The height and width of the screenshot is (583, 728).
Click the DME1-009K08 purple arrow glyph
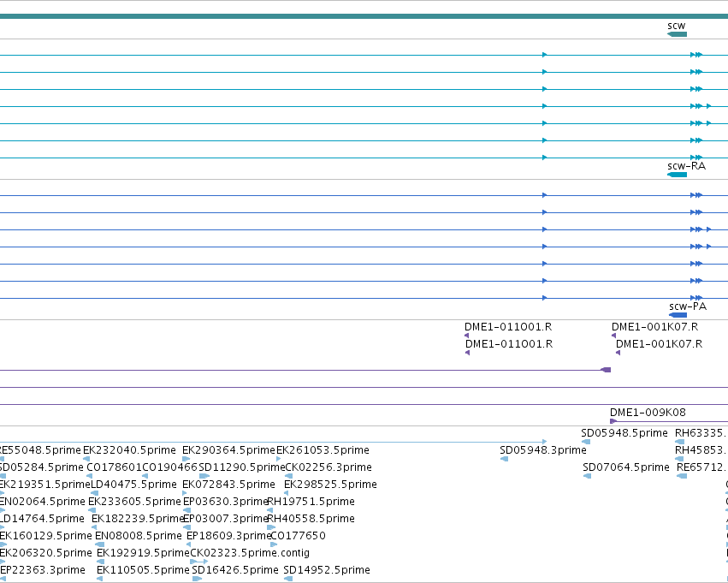[x=613, y=421]
